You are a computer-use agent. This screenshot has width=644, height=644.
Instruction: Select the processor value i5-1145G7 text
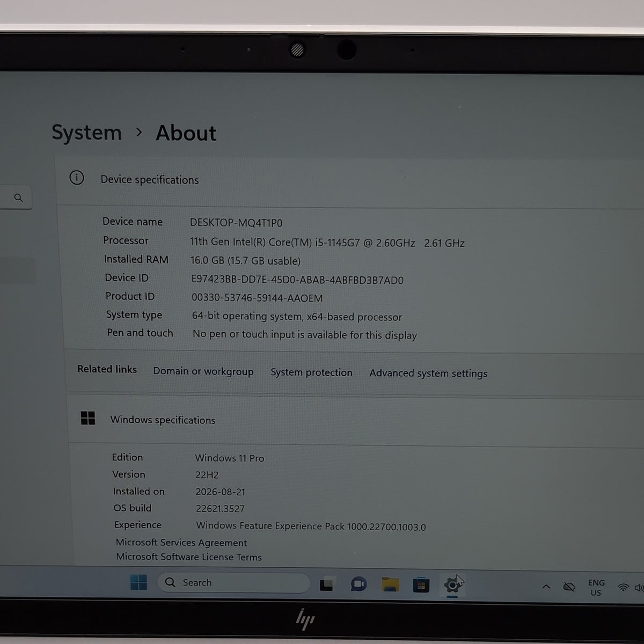click(x=327, y=243)
